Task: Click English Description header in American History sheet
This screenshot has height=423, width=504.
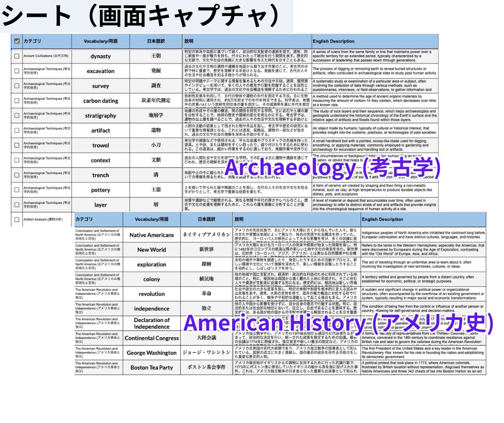Action: 424,219
